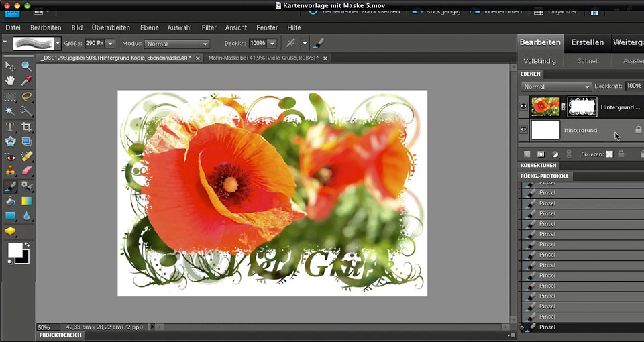Screen dimensions: 644x342
Task: Open the Filter menu
Action: (x=209, y=27)
